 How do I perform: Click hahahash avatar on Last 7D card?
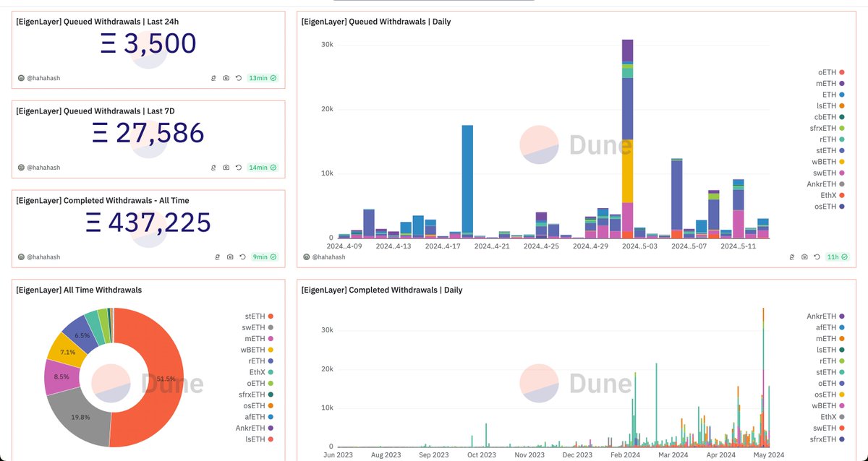(20, 168)
